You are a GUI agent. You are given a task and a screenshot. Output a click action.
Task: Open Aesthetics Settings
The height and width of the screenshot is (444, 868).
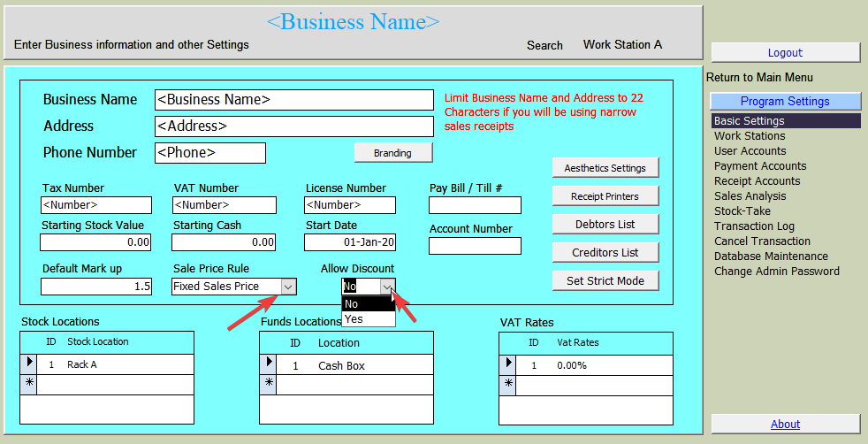[605, 168]
